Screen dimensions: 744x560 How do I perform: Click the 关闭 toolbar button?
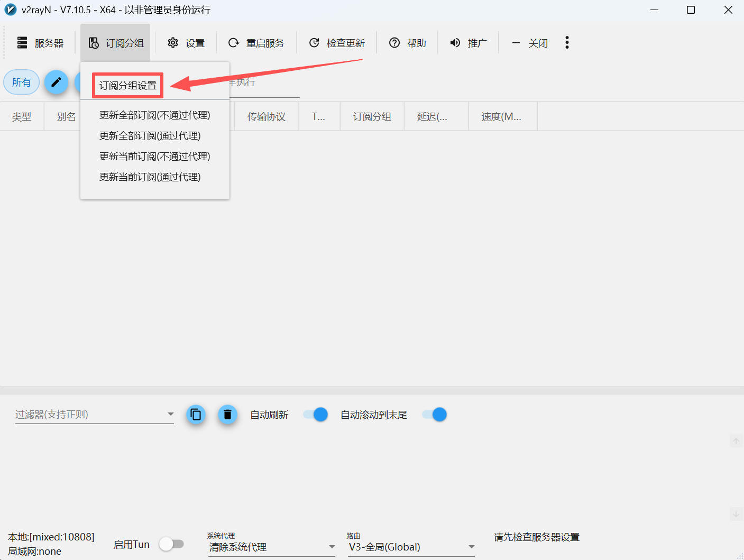[x=529, y=43]
